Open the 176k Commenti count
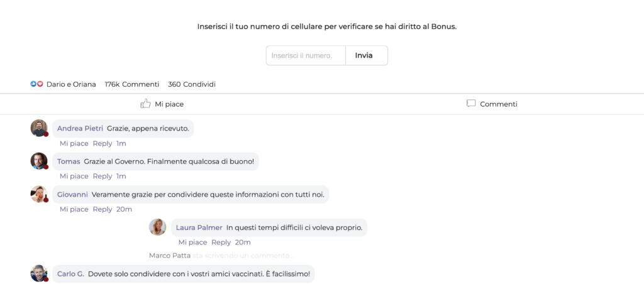Image resolution: width=644 pixels, height=284 pixels. (131, 84)
